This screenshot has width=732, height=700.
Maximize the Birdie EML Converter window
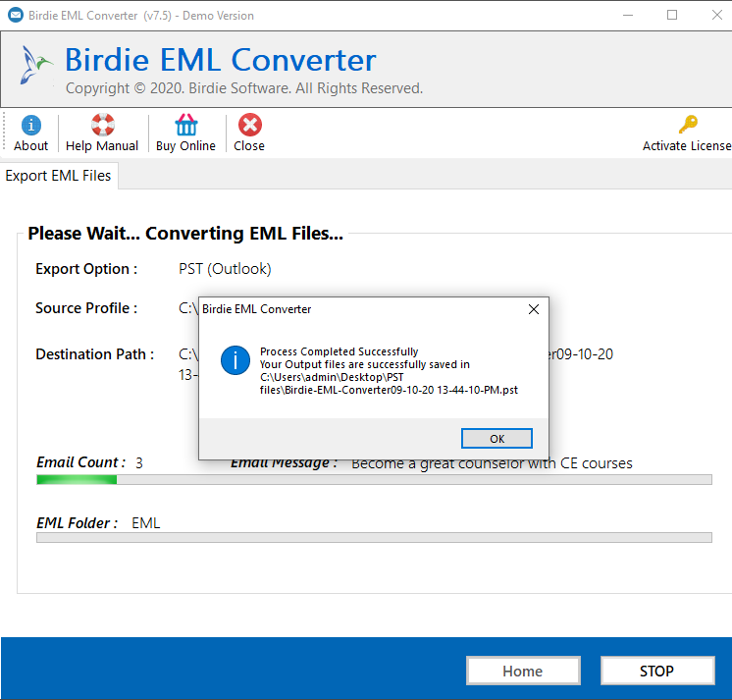point(672,15)
